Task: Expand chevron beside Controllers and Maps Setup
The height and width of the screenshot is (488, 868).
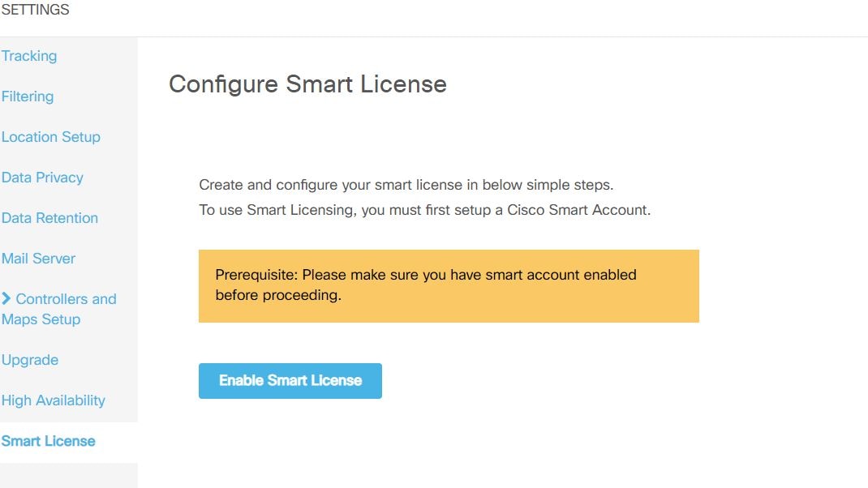Action: coord(6,299)
